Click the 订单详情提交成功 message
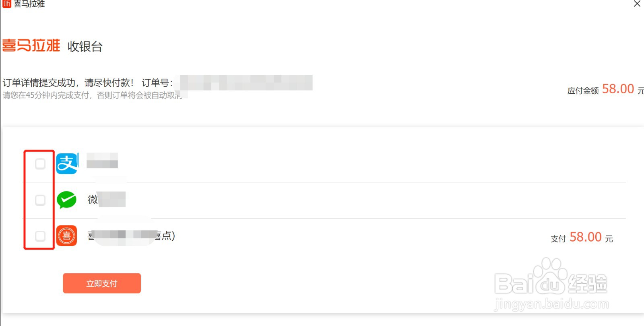The height and width of the screenshot is (326, 644). (68, 83)
